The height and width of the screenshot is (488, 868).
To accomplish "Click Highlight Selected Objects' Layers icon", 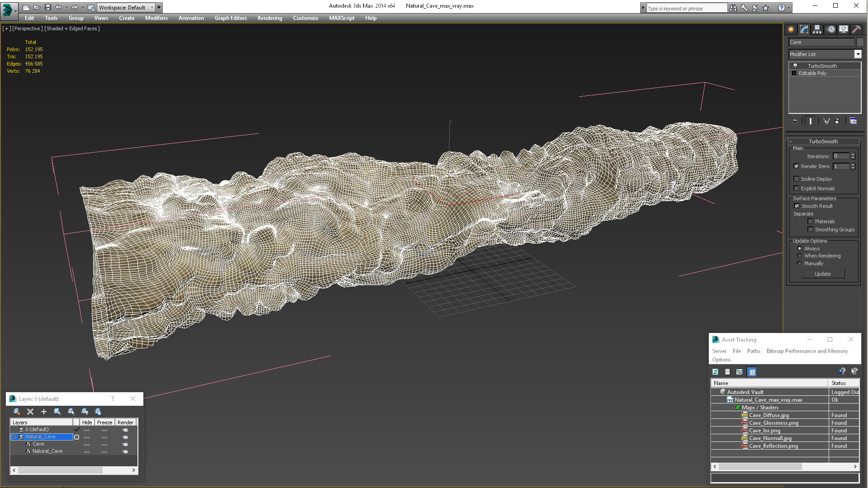I will [71, 412].
